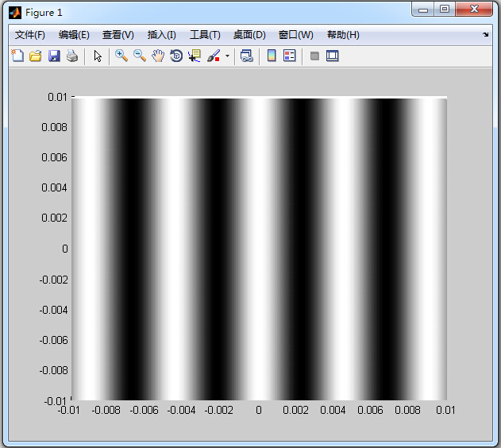Click y-axis tick label 0.002
The width and height of the screenshot is (501, 448).
(x=54, y=218)
